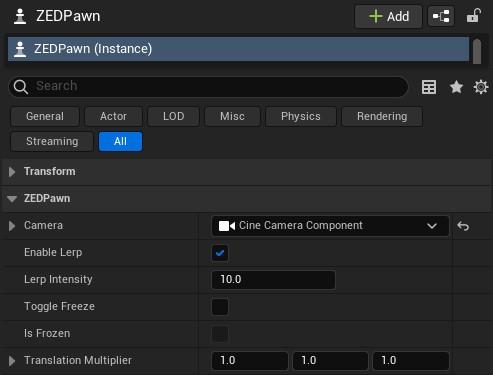
Task: Click the camera icon in Camera dropdown
Action: (x=227, y=226)
